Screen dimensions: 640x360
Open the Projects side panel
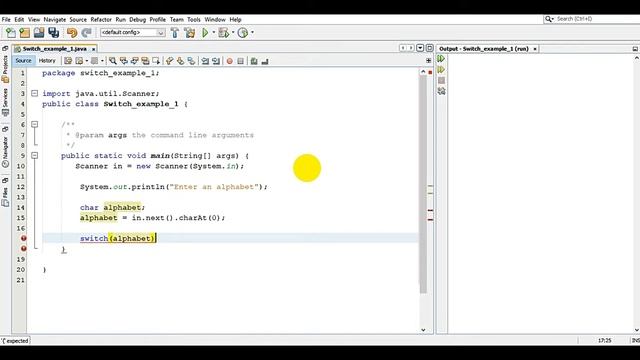pos(5,69)
